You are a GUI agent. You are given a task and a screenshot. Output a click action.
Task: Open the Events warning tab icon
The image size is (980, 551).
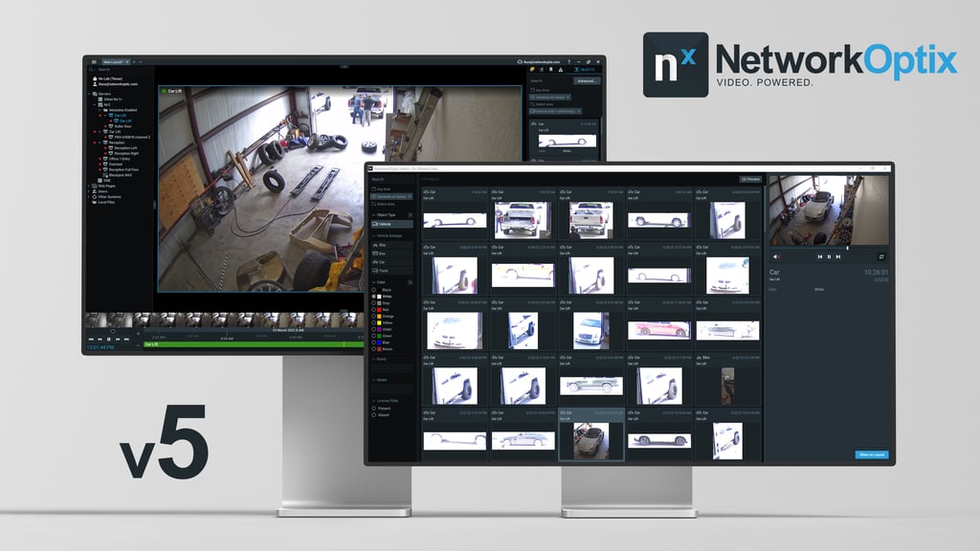tap(561, 69)
